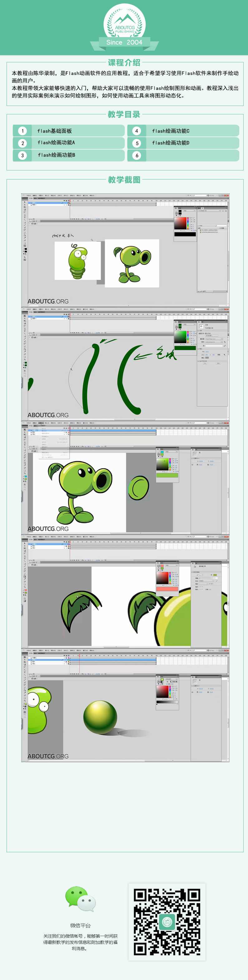Click the paragraph starting with 关注我们的微信帐号
The height and width of the screenshot is (980, 248).
[80, 942]
